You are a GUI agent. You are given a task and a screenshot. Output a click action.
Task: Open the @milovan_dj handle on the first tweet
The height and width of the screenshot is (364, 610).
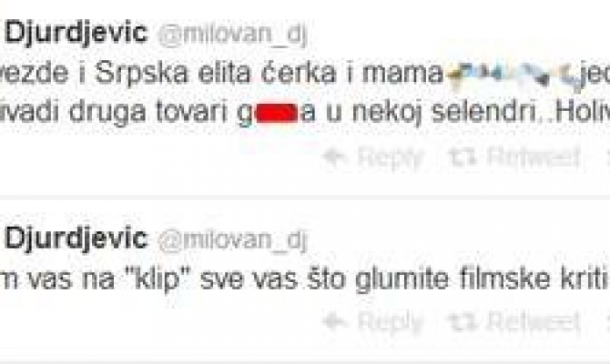pos(233,35)
